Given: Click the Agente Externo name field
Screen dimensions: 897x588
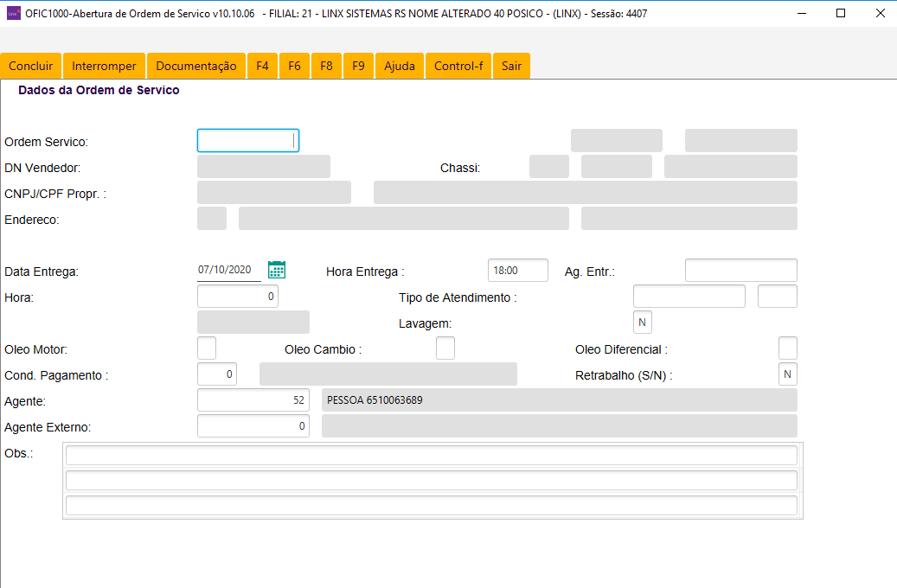Looking at the screenshot, I should click(560, 426).
